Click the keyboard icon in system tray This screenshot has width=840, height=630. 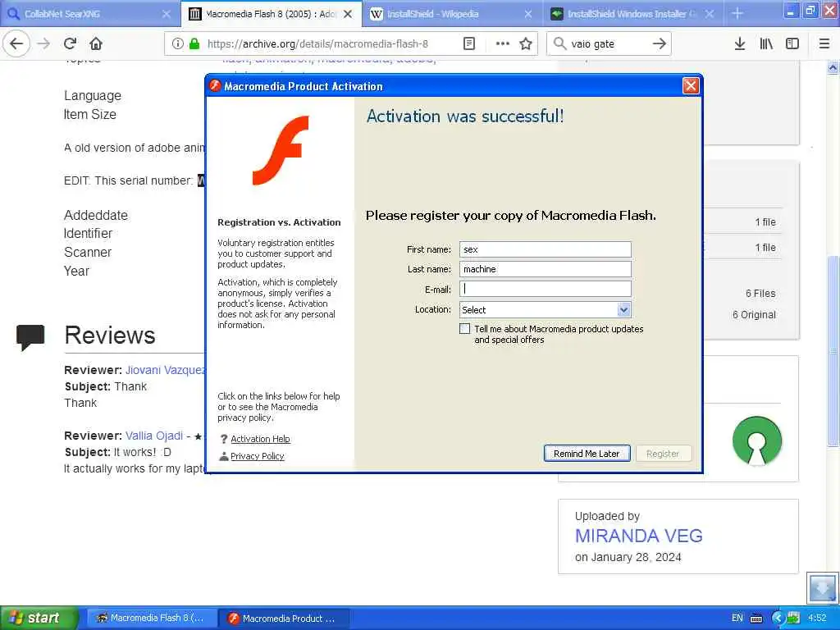tap(756, 619)
